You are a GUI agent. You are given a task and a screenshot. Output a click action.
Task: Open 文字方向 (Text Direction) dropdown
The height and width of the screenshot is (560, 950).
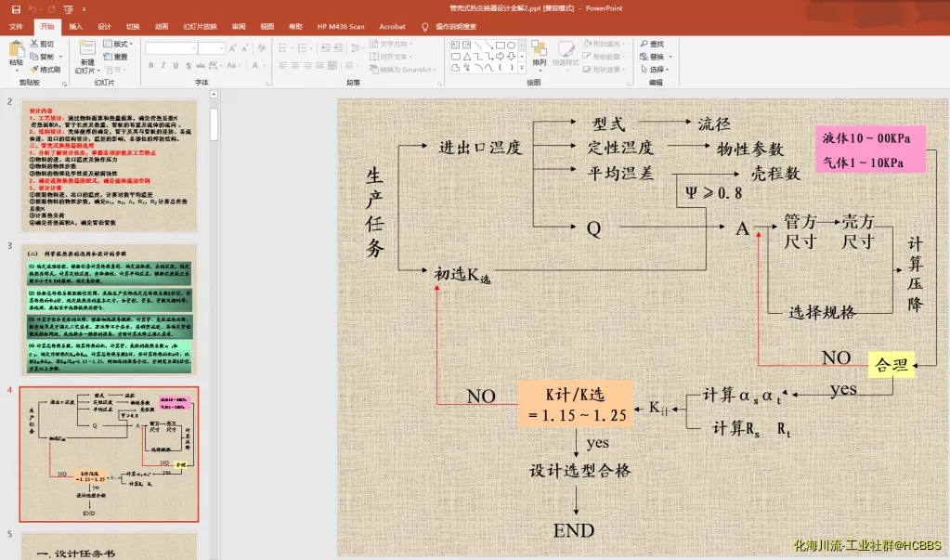coord(391,45)
